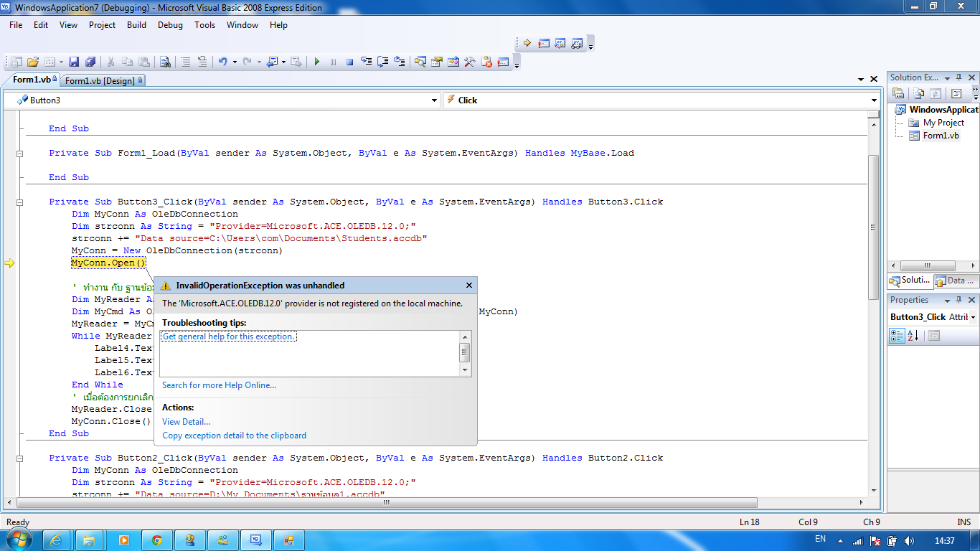Open the Toolbox hammer-wrench icon

point(470,62)
